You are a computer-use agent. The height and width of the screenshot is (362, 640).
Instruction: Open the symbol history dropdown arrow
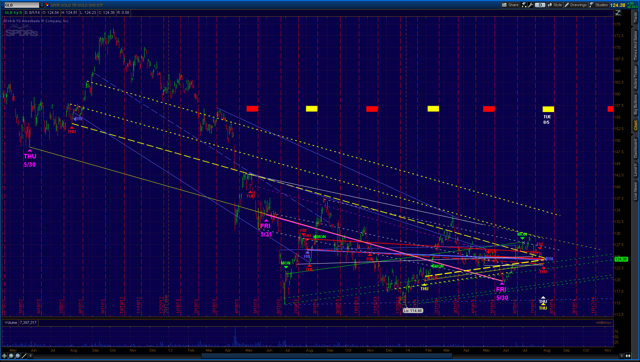click(42, 5)
